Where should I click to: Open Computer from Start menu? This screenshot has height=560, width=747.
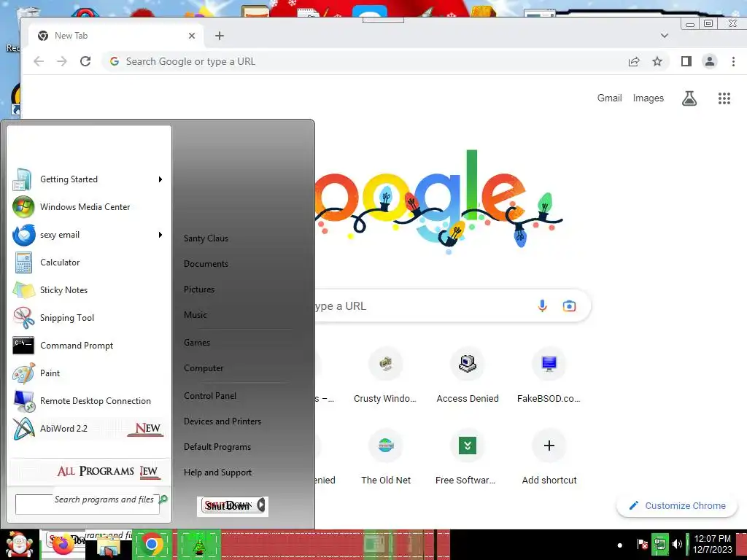[x=204, y=368]
